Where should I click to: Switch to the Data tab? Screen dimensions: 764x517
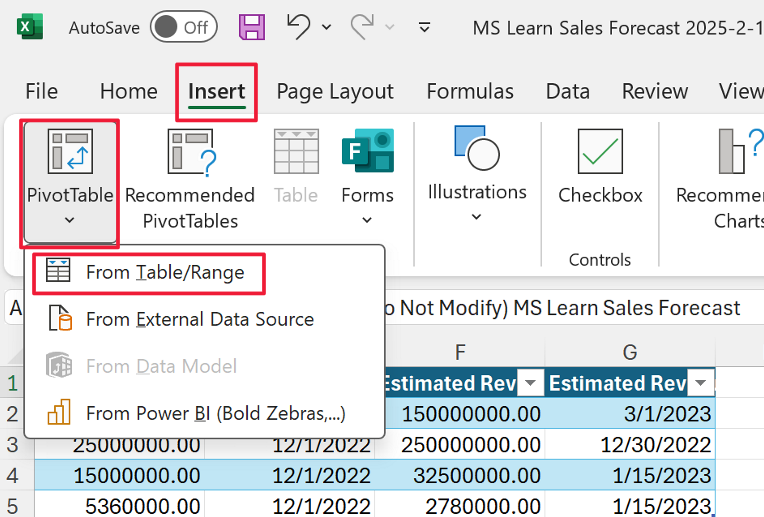click(x=568, y=91)
